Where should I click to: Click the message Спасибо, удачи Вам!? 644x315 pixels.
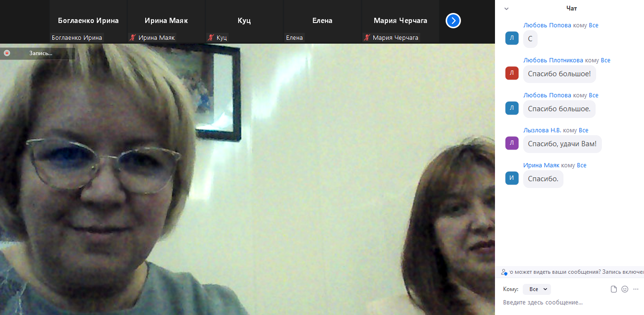(562, 144)
